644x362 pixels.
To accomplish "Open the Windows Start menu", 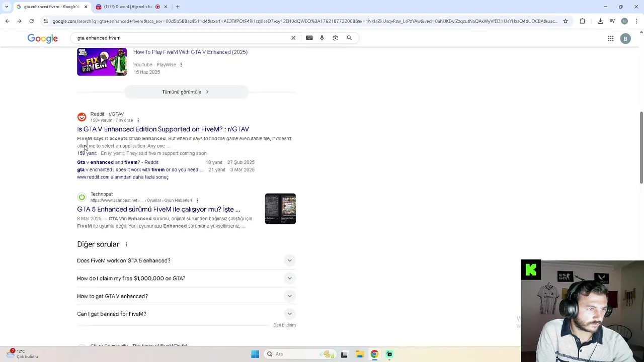I will click(x=255, y=354).
